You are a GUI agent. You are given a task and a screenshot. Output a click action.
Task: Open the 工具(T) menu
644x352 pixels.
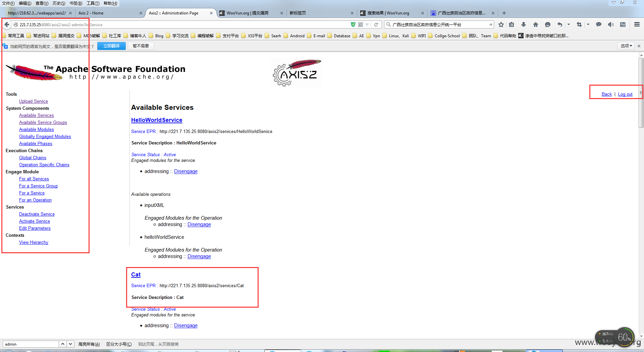[x=93, y=3]
